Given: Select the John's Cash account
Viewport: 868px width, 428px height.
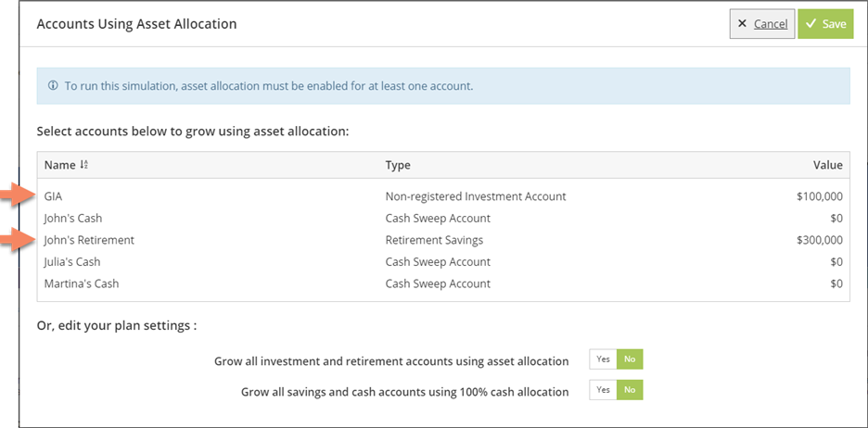Looking at the screenshot, I should click(x=73, y=218).
